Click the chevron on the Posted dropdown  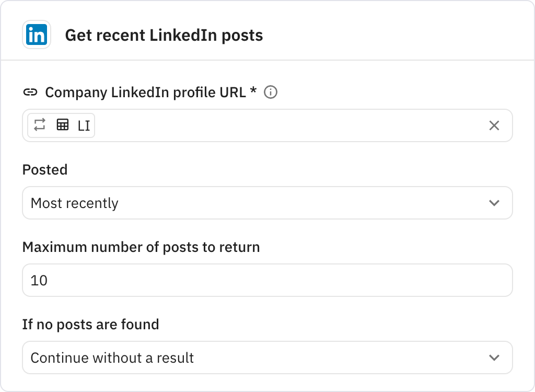(x=494, y=203)
